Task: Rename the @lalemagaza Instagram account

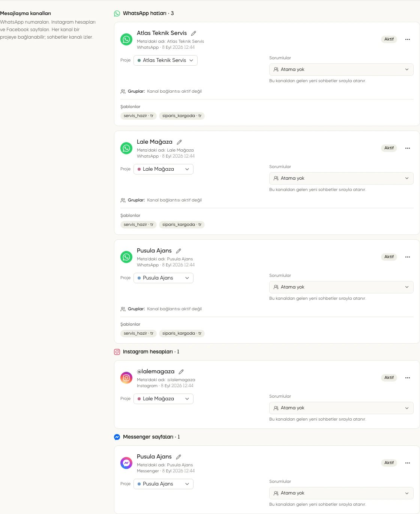Action: pos(181,372)
